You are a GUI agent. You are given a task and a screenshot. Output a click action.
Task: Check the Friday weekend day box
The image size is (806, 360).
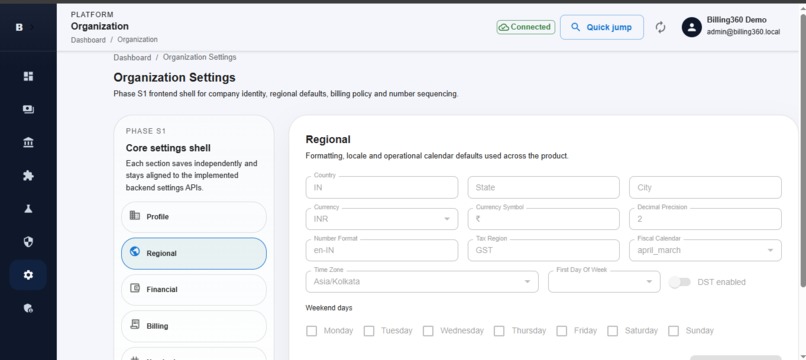tap(561, 331)
